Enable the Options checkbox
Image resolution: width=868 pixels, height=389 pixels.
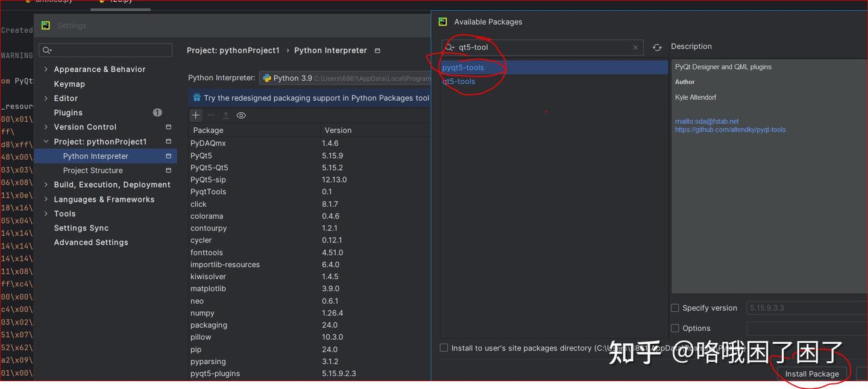click(x=675, y=328)
